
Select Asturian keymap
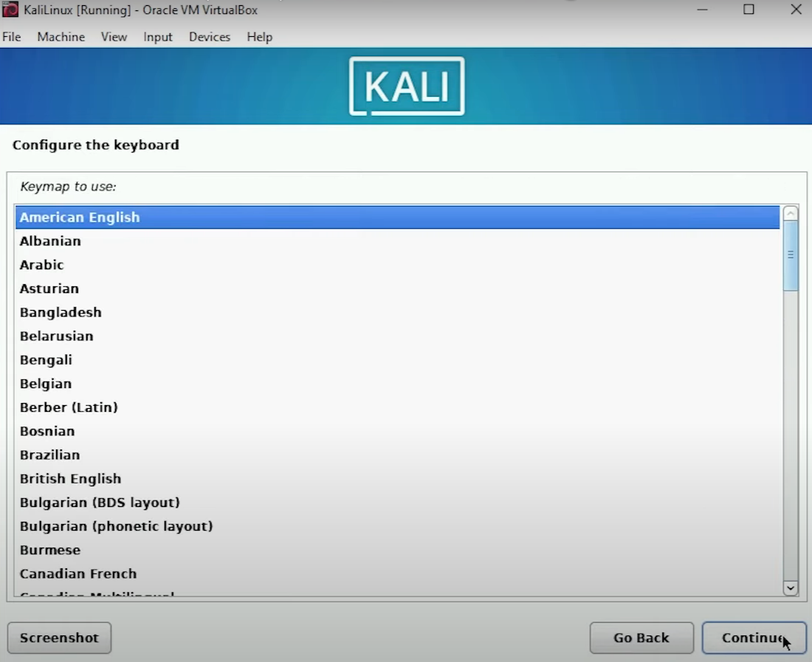[397, 289]
